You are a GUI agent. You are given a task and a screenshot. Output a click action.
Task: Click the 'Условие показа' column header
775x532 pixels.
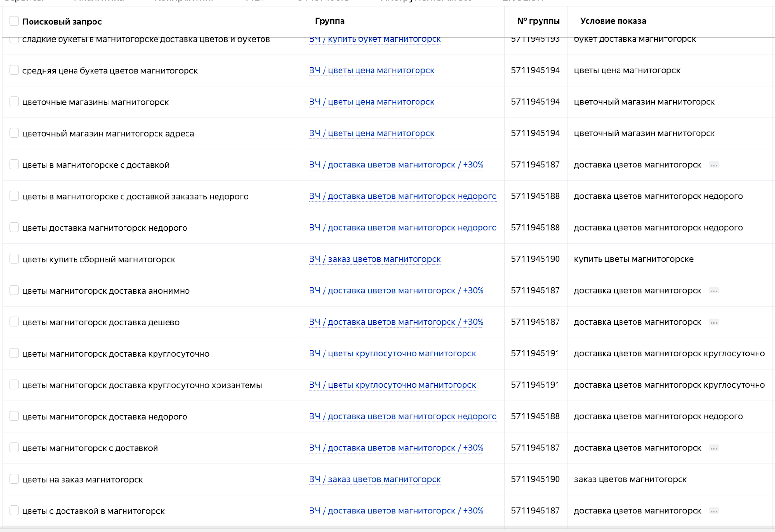pyautogui.click(x=613, y=21)
